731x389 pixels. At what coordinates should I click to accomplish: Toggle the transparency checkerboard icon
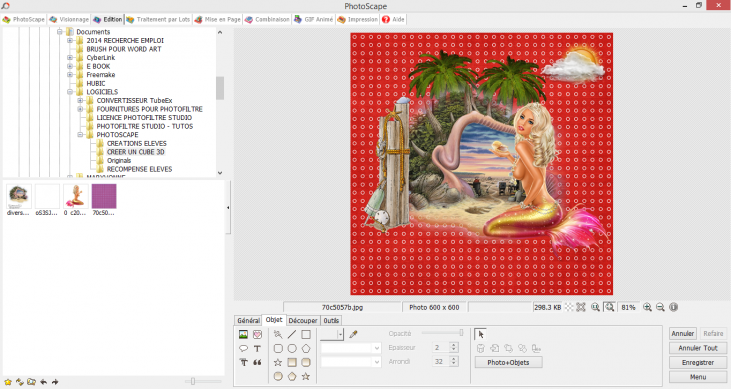569,307
